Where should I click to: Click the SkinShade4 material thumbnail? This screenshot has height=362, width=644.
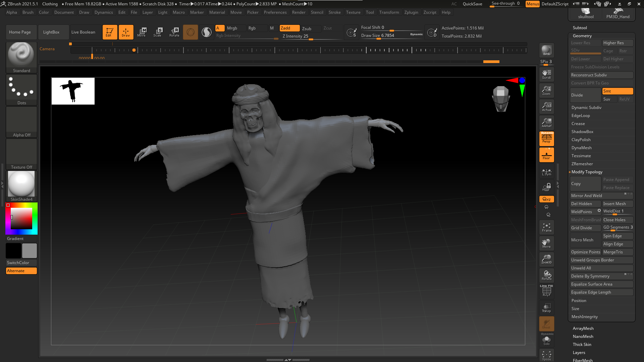[21, 184]
